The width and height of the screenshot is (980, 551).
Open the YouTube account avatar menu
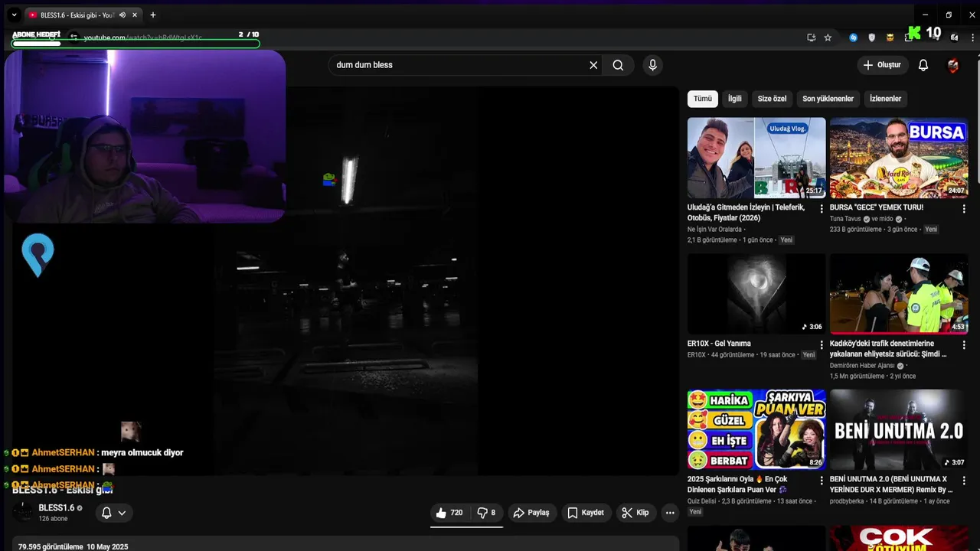coord(953,65)
